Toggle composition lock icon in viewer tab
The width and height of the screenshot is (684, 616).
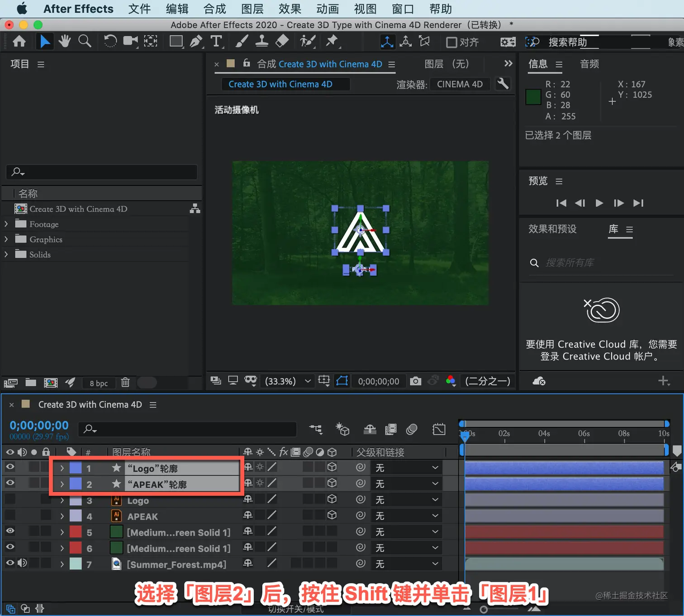click(247, 63)
